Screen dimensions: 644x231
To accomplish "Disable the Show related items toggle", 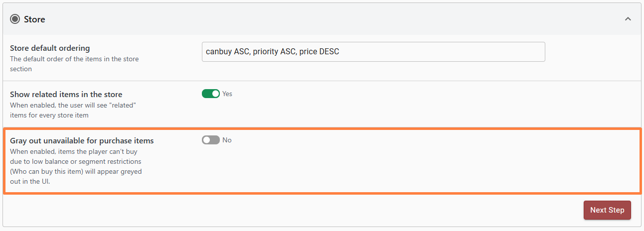I will 211,94.
